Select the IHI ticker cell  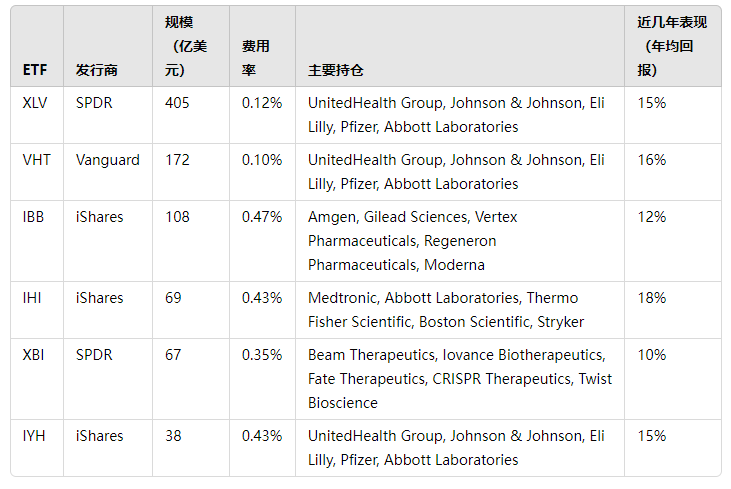coord(32,298)
